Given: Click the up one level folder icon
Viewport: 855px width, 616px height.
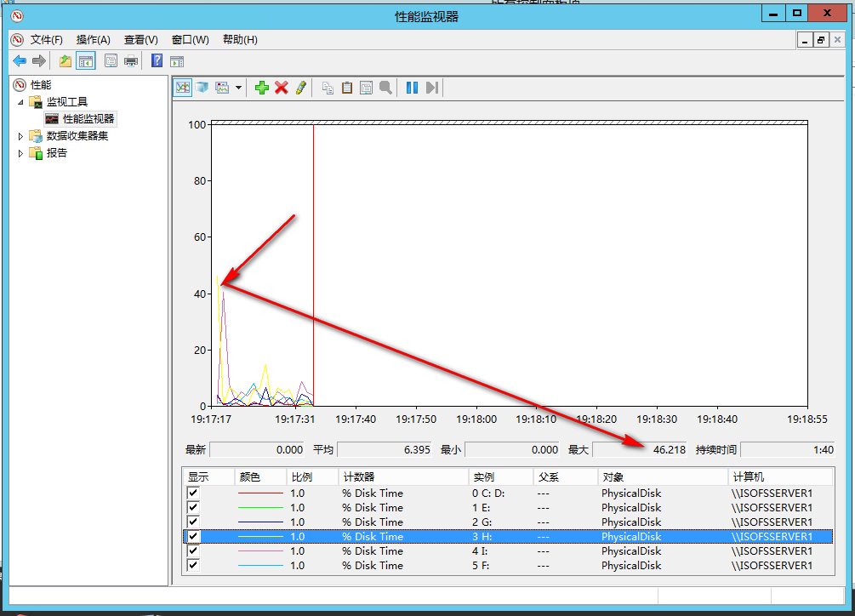Looking at the screenshot, I should click(66, 61).
